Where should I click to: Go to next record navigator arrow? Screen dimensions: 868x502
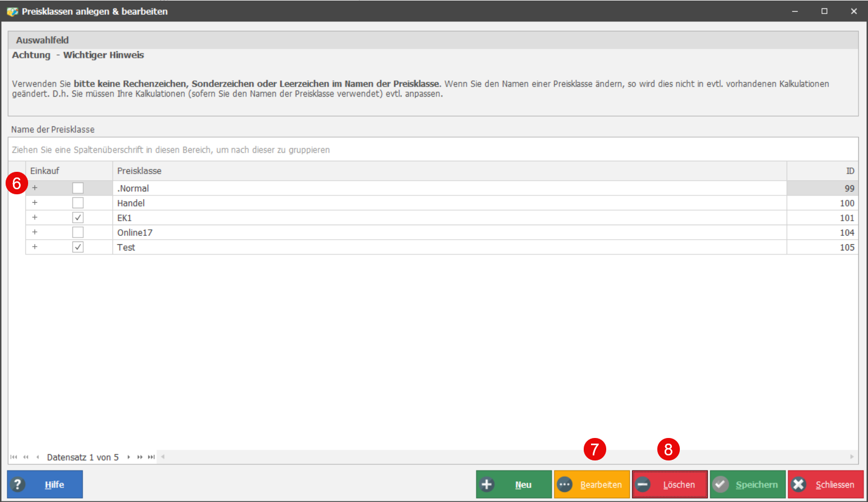click(129, 457)
